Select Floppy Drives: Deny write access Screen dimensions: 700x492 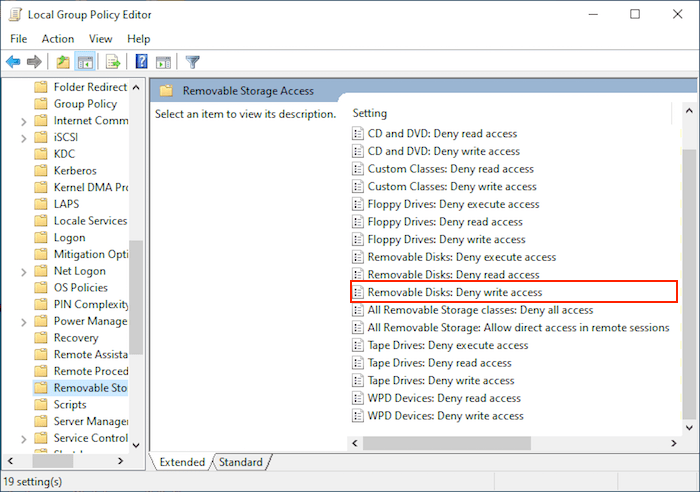coord(446,239)
